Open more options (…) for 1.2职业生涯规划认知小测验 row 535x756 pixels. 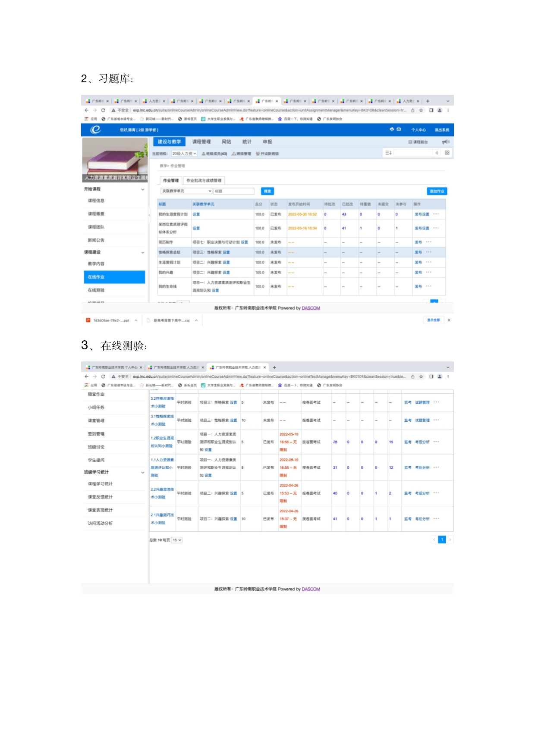[x=436, y=442]
